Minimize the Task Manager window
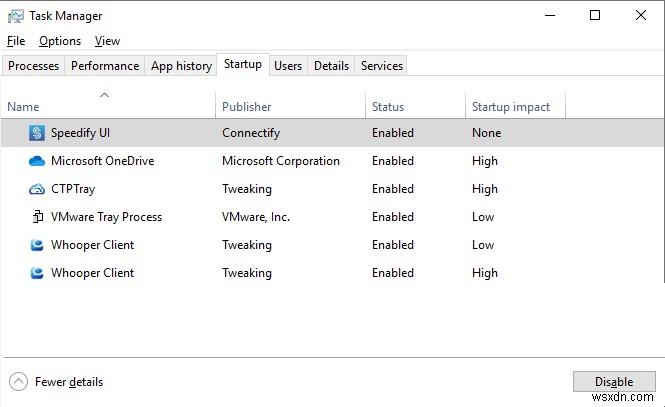 550,16
